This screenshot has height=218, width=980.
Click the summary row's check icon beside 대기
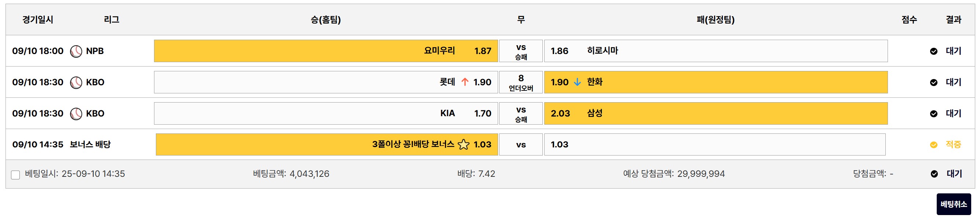(x=935, y=174)
